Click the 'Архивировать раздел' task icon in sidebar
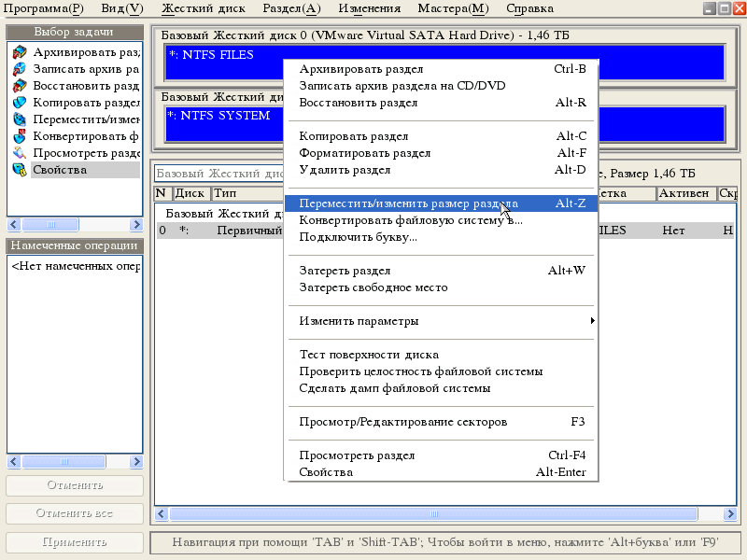 click(20, 52)
